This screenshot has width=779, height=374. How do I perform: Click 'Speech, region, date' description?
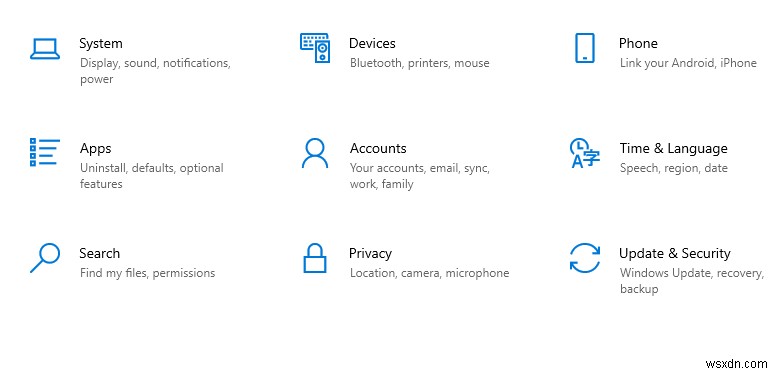click(674, 168)
